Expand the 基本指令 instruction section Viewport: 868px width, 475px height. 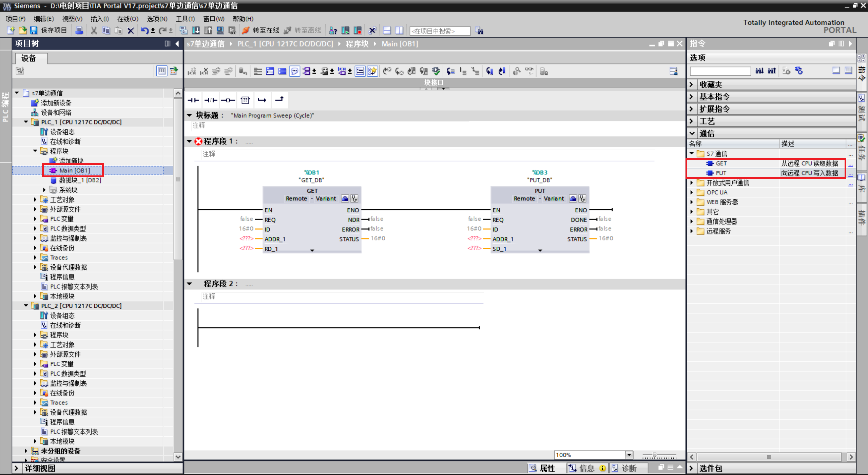[x=692, y=97]
